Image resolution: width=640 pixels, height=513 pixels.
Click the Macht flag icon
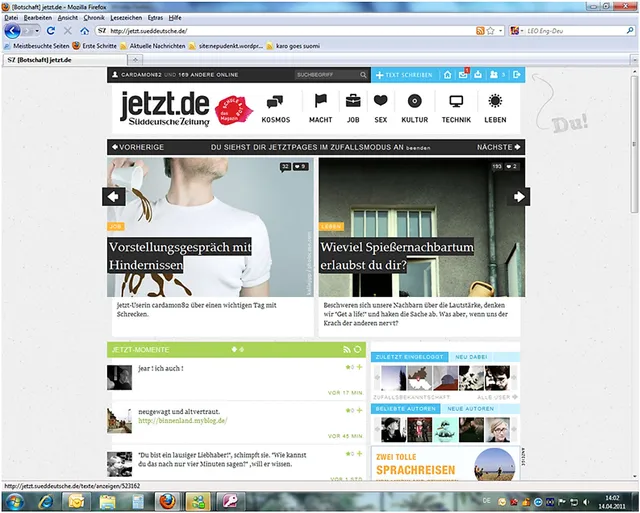click(x=321, y=102)
